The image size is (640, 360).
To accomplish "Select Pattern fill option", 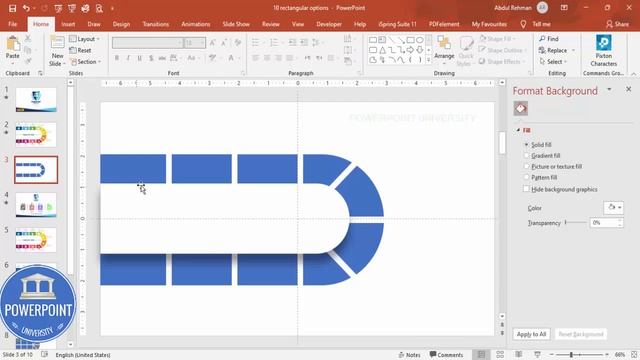I will [540, 178].
